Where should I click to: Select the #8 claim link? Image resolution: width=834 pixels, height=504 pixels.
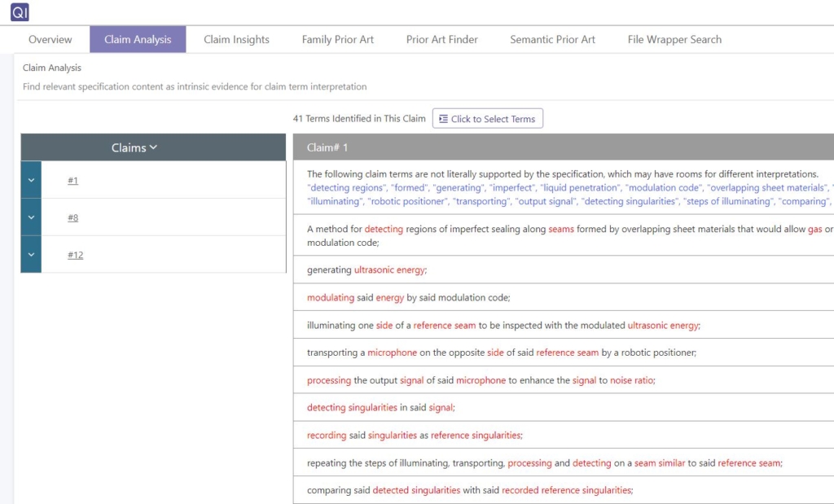(72, 217)
